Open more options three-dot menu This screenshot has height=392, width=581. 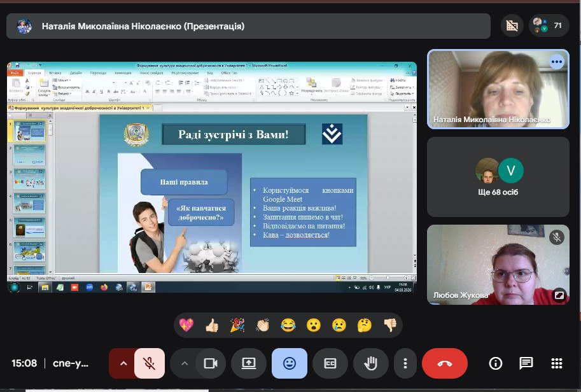405,363
